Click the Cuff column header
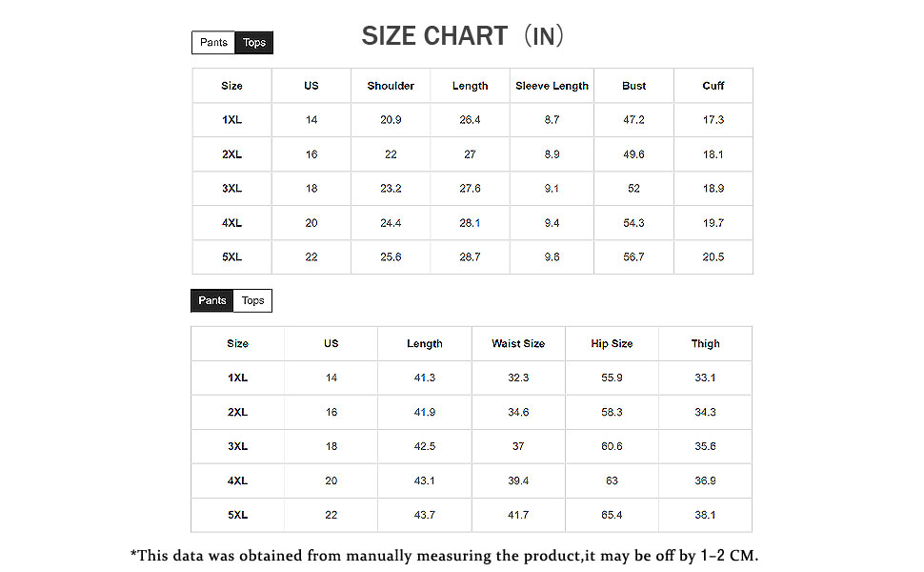Image resolution: width=924 pixels, height=572 pixels. pos(713,86)
